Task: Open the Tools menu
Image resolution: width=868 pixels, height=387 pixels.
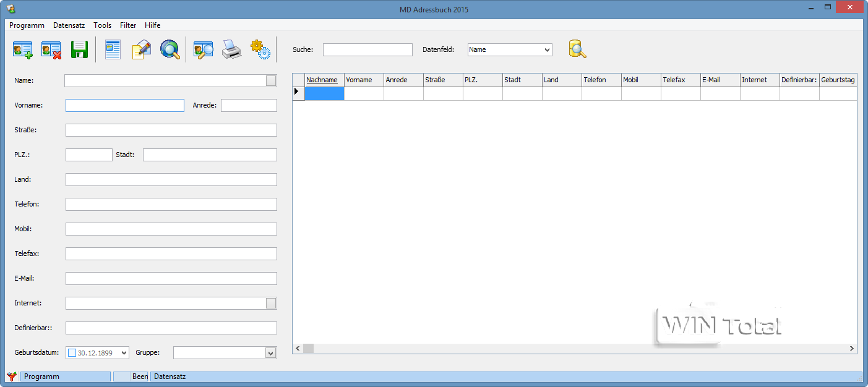Action: tap(103, 25)
